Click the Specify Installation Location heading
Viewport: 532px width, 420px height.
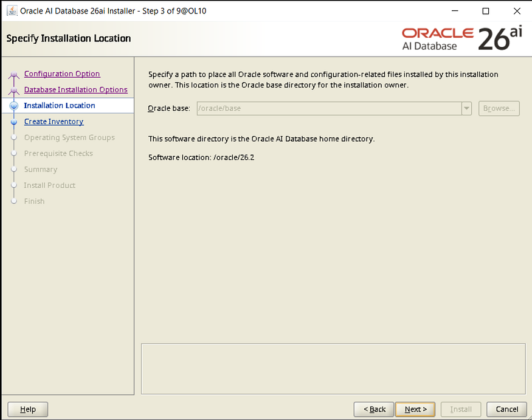click(69, 38)
